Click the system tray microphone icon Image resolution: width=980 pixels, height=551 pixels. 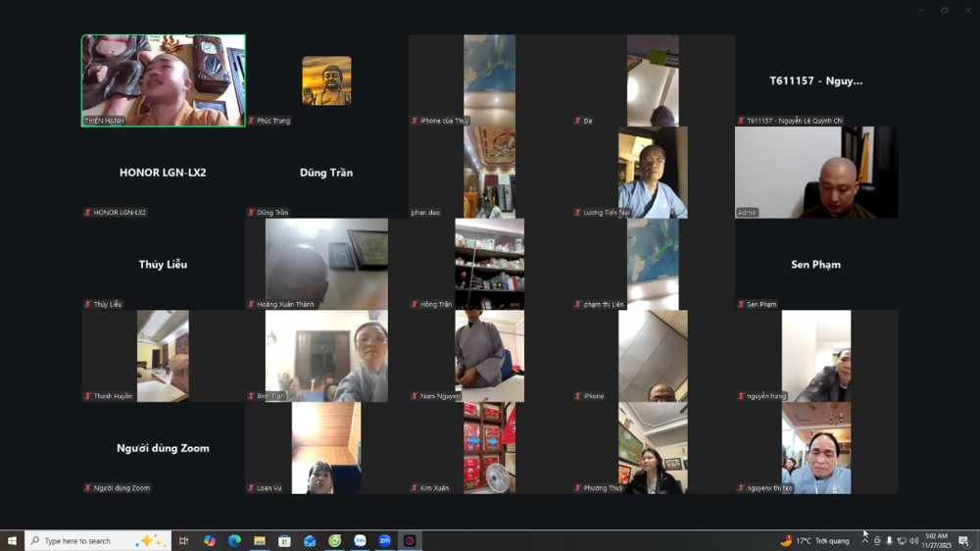point(889,541)
